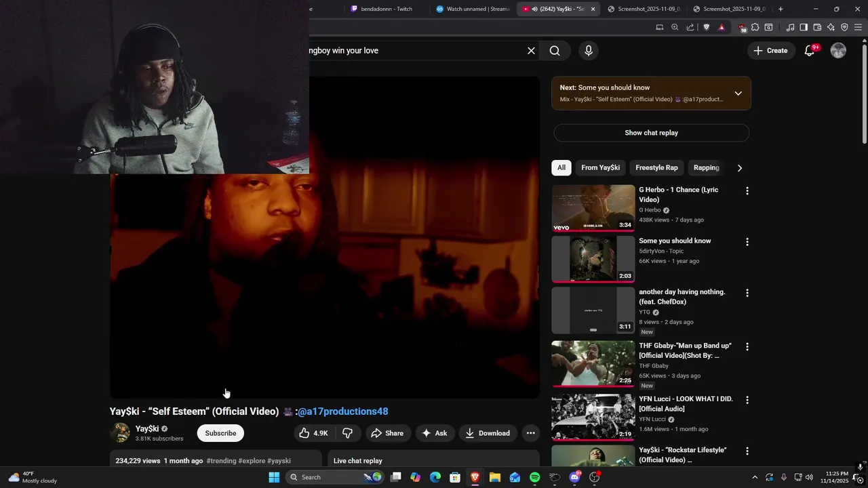
Task: Clear the YouTube search box text
Action: point(531,51)
